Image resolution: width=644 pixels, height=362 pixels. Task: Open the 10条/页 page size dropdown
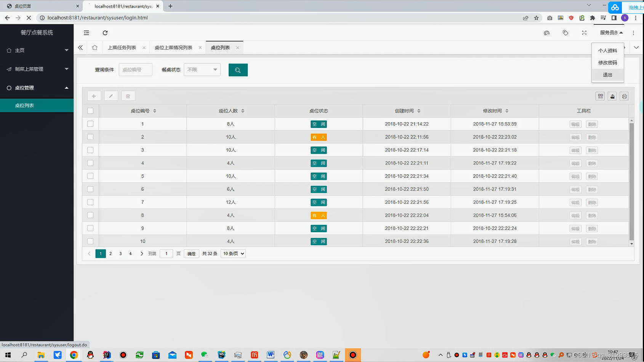pos(233,254)
